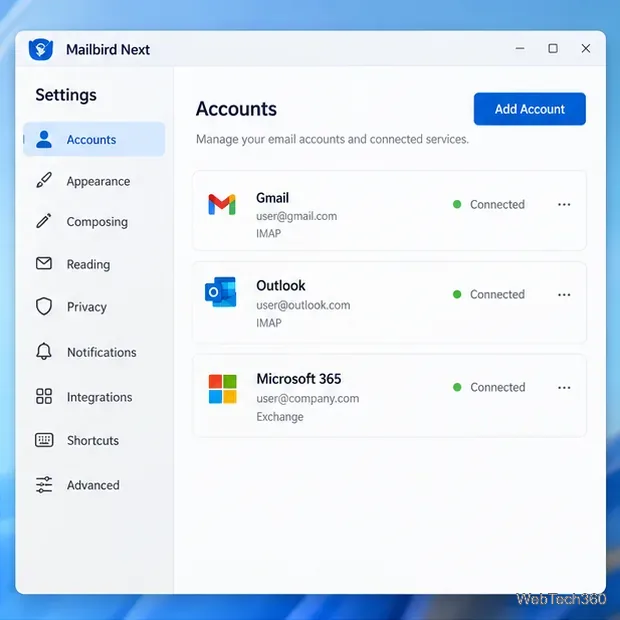Click Connected status text for Outlook
Image resolution: width=620 pixels, height=620 pixels.
click(497, 294)
